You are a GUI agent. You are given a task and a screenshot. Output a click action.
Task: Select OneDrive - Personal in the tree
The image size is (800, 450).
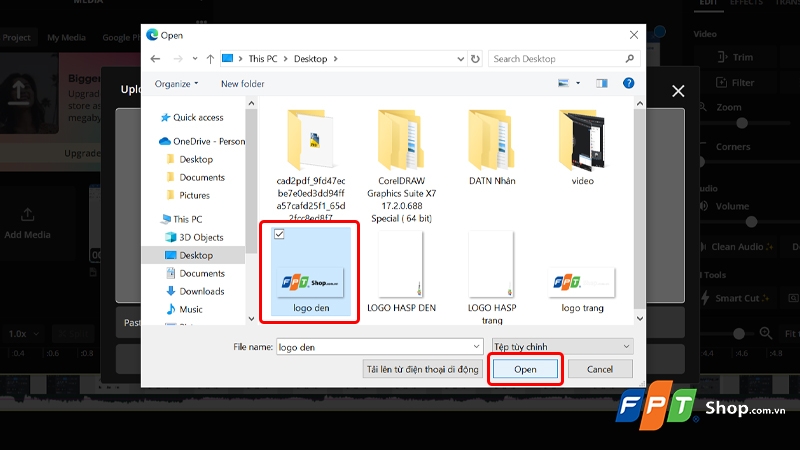point(202,141)
